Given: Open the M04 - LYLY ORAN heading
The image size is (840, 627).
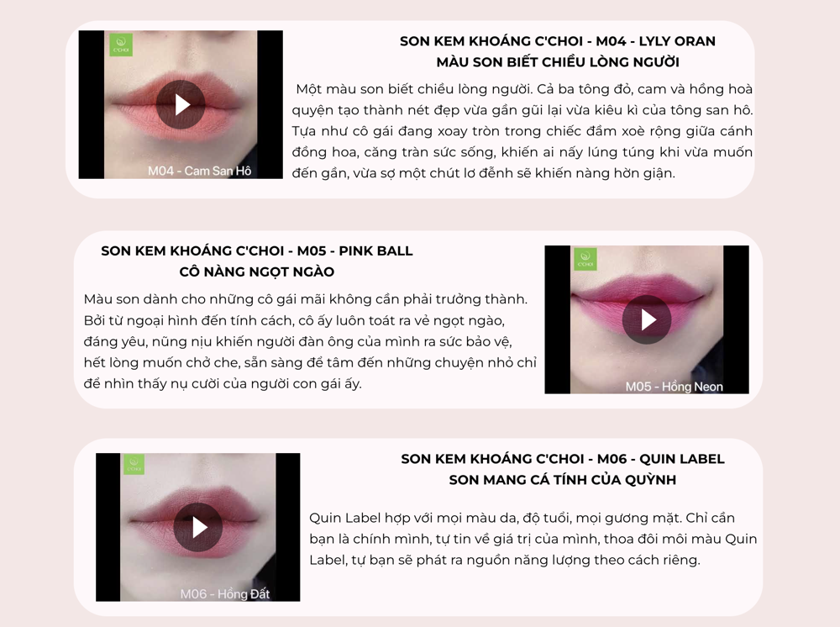Looking at the screenshot, I should tap(557, 41).
